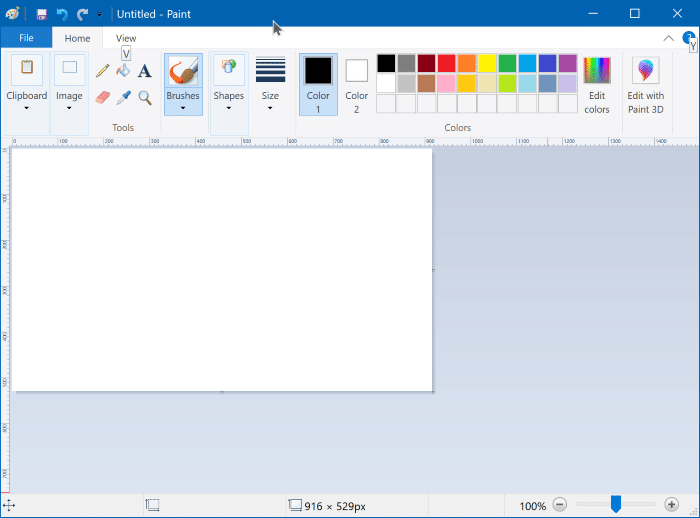Click the zoom out minus button

(x=559, y=505)
